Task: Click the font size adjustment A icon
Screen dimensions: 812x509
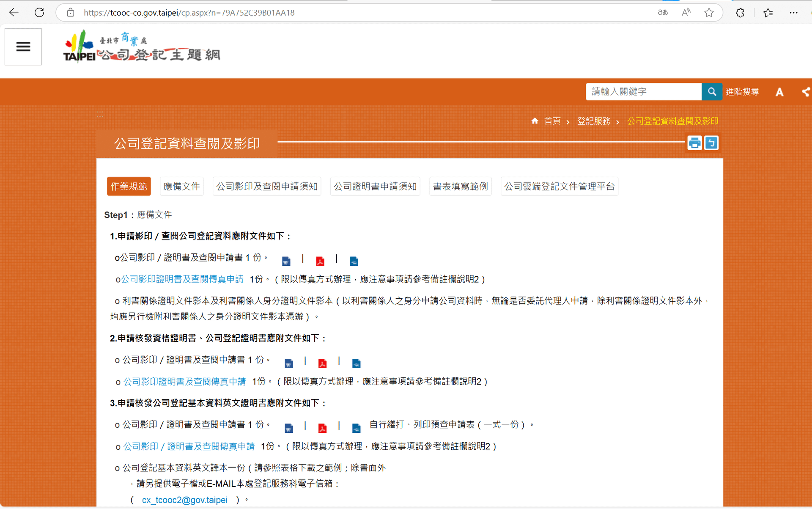Action: (x=779, y=92)
